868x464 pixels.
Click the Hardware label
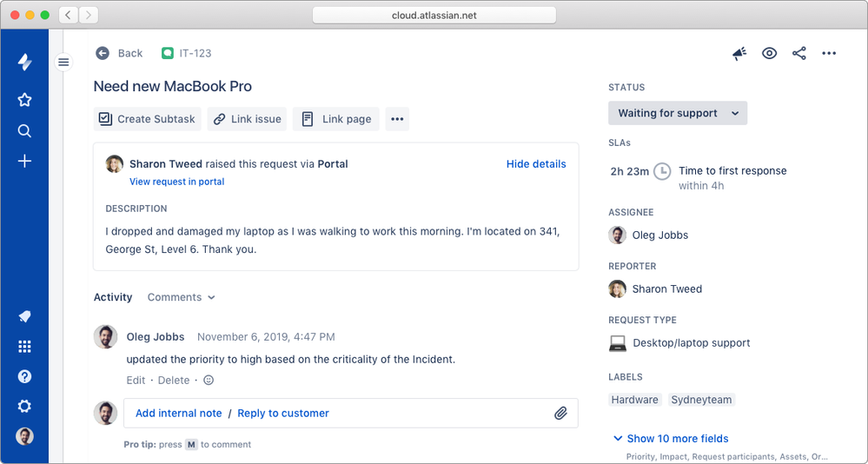coord(635,400)
